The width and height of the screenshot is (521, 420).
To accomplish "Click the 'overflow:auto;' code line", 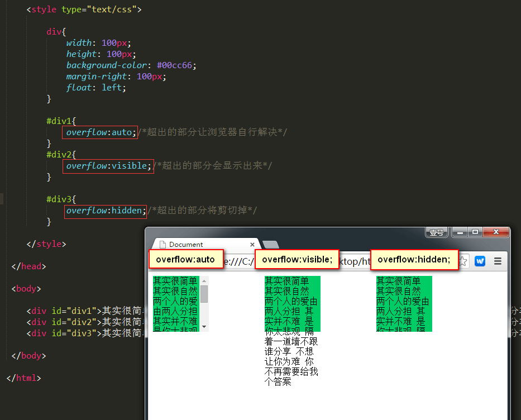I will coord(100,132).
